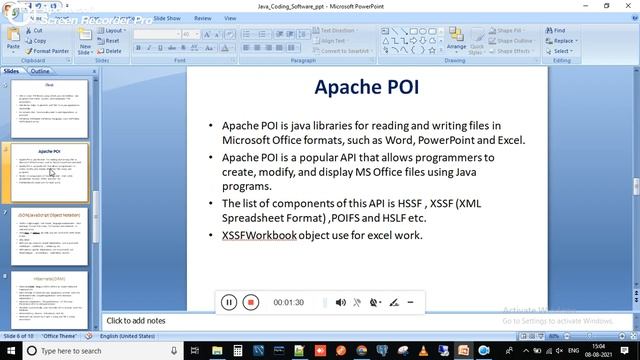Image resolution: width=640 pixels, height=360 pixels.
Task: Click Replace in the Editing group
Action: coord(562,41)
